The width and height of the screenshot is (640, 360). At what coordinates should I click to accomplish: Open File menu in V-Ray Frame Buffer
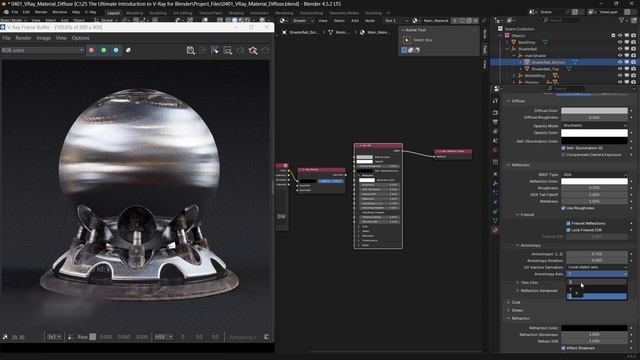[7, 38]
